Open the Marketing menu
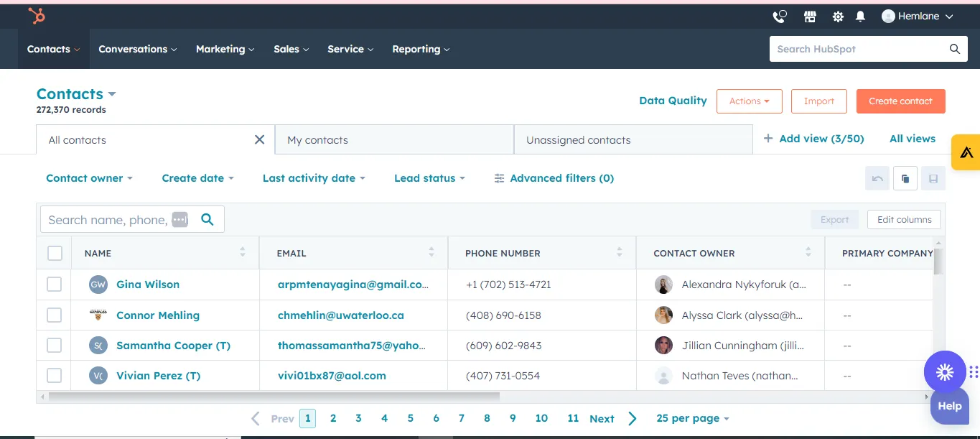980x439 pixels. click(x=225, y=49)
